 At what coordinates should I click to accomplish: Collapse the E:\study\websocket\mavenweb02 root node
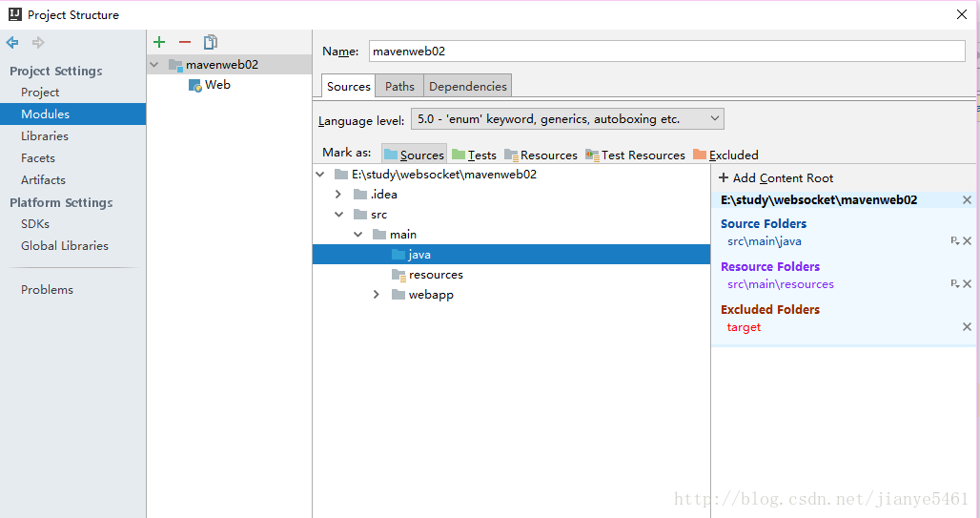(320, 175)
